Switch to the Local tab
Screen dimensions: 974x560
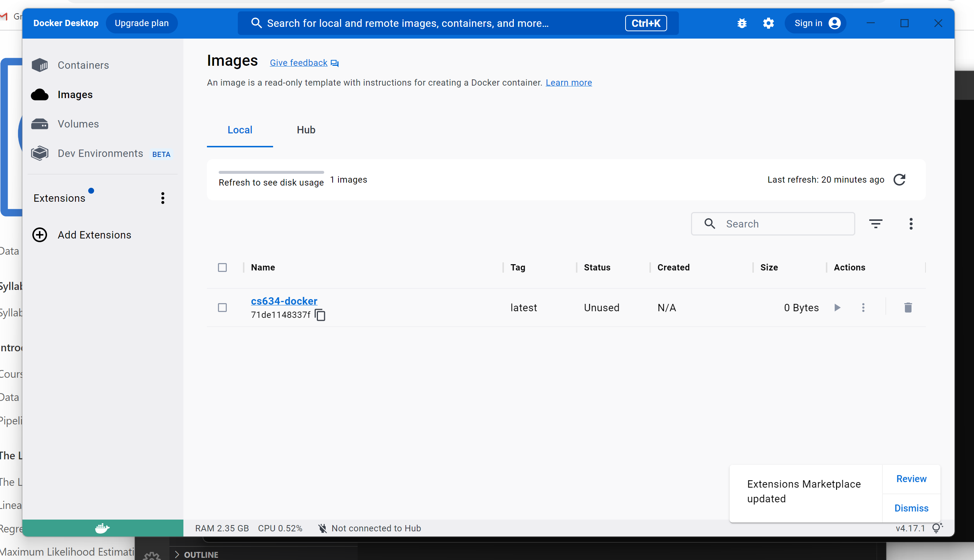click(240, 130)
